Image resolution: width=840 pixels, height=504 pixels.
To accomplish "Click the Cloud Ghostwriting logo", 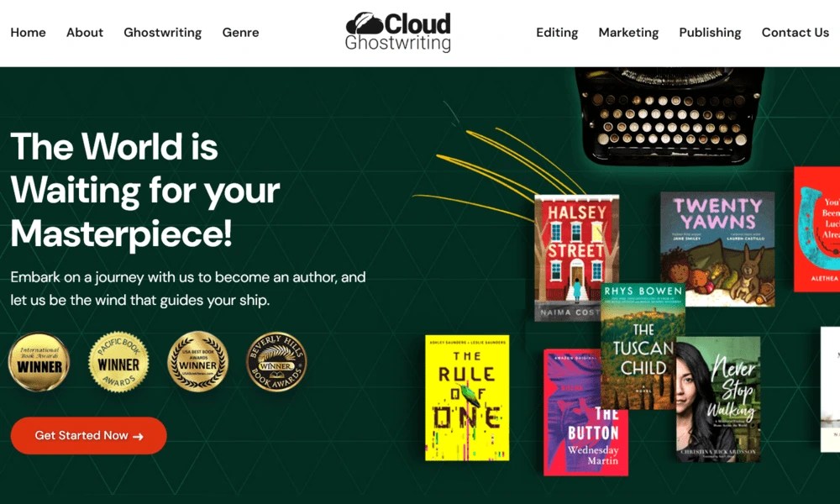I will [398, 32].
